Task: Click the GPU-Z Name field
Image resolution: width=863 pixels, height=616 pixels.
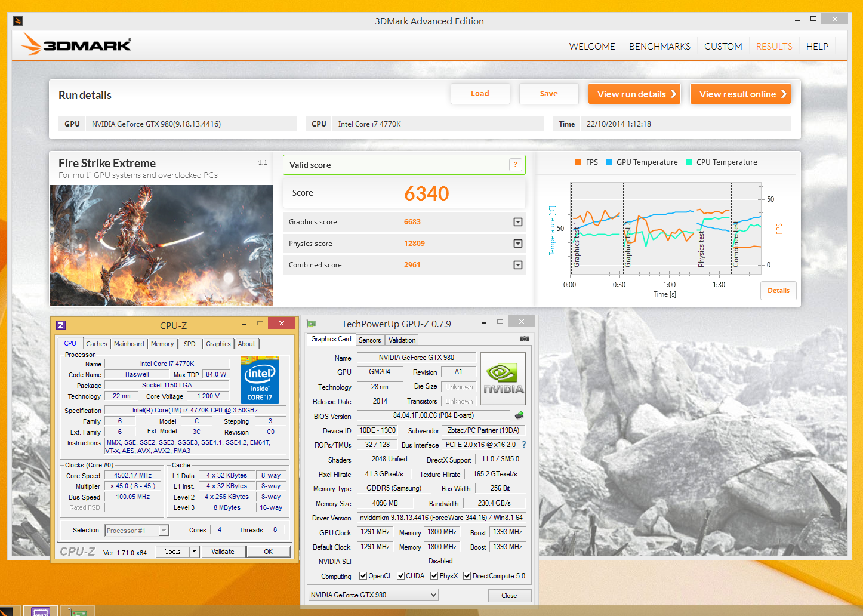Action: [x=416, y=358]
